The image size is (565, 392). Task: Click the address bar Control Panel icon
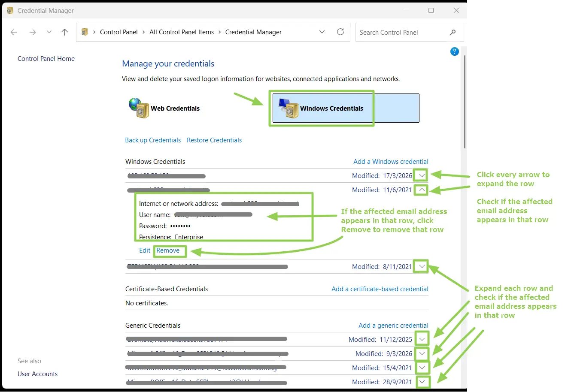[85, 32]
